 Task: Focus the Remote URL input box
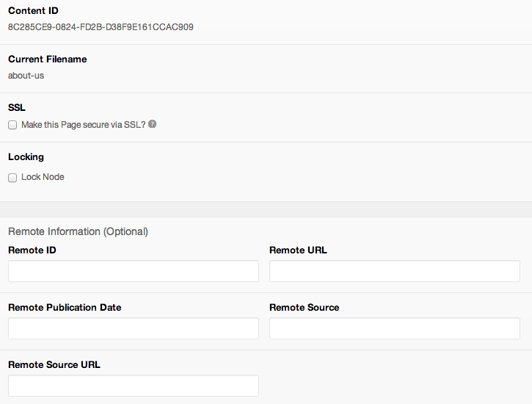pyautogui.click(x=395, y=271)
